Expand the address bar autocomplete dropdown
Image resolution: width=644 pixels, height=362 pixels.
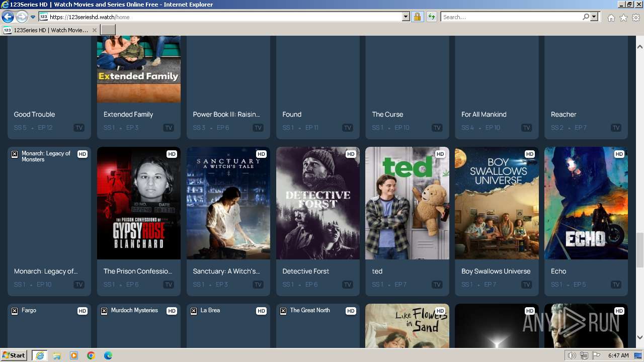(406, 17)
